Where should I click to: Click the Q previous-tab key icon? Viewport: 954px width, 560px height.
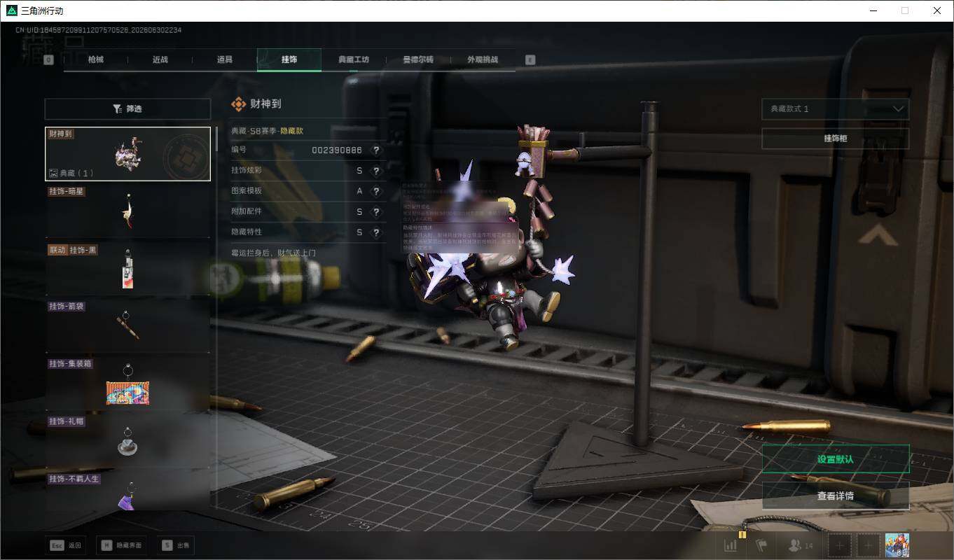point(48,59)
